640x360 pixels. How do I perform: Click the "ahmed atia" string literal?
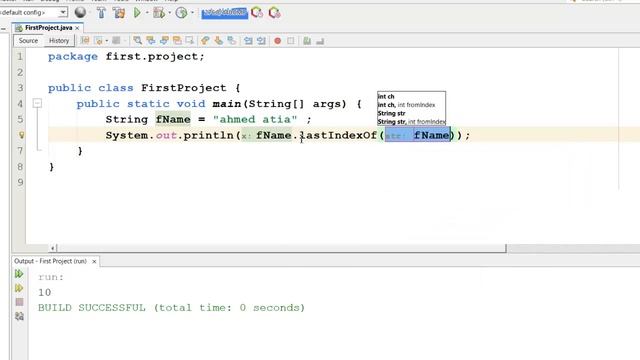255,119
